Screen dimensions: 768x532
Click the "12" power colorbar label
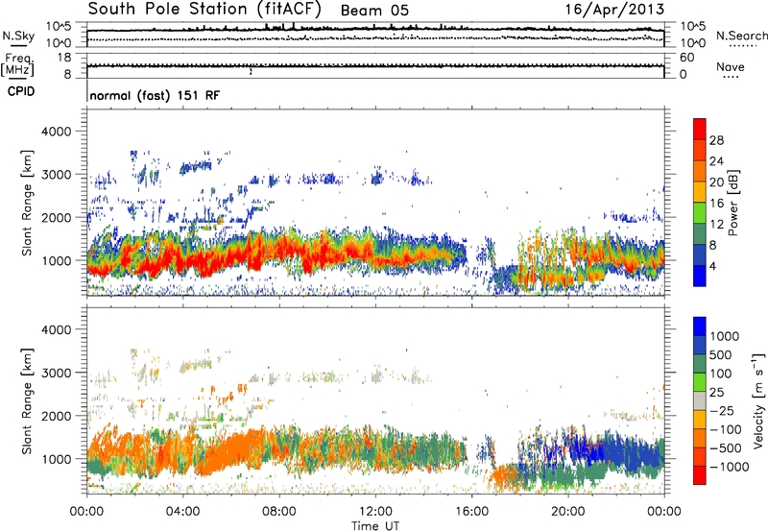point(716,225)
